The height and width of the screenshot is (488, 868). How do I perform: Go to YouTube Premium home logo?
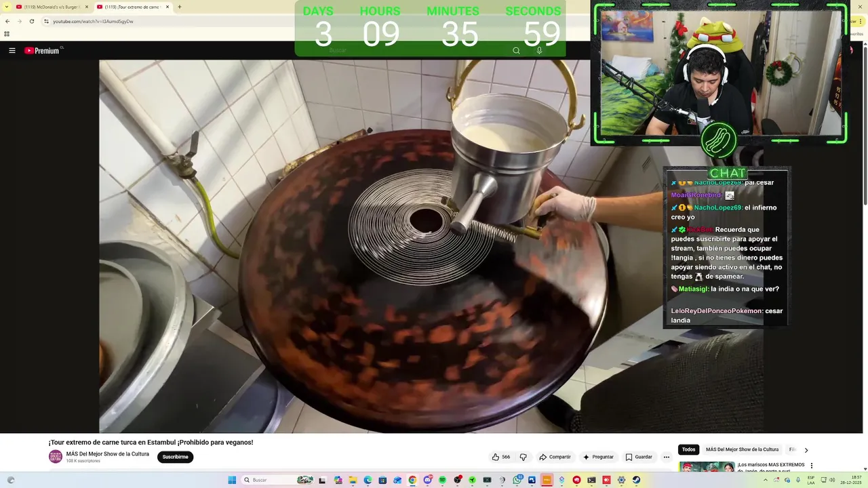coord(43,51)
